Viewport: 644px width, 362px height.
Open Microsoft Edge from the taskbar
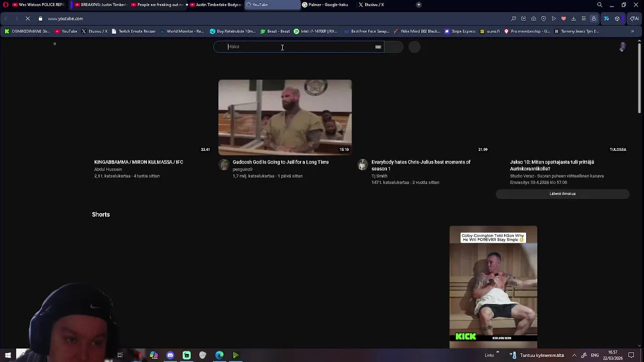point(219,355)
